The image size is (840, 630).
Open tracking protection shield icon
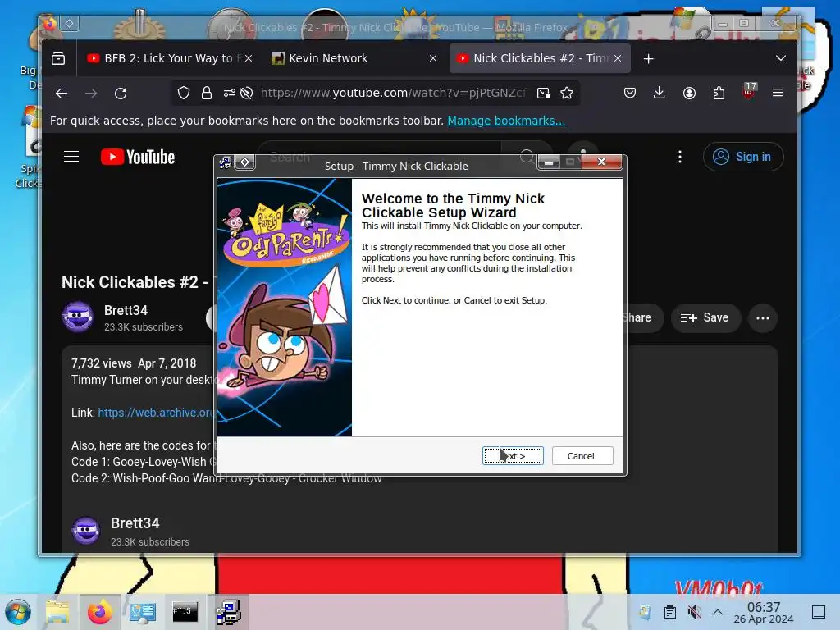[x=184, y=94]
